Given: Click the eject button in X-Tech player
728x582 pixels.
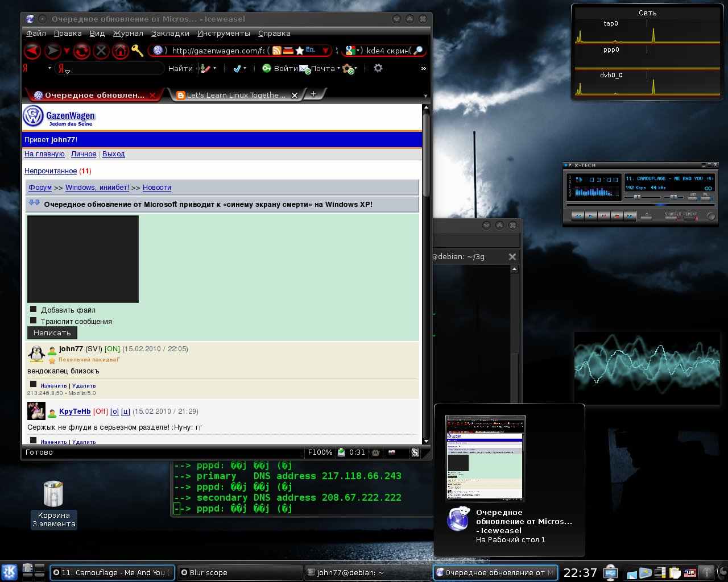Looking at the screenshot, I should click(x=647, y=216).
